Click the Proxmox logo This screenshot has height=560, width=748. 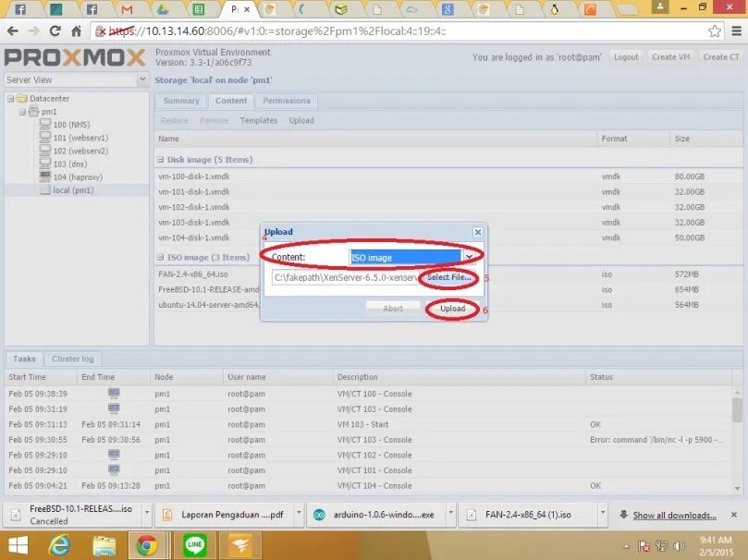[75, 57]
